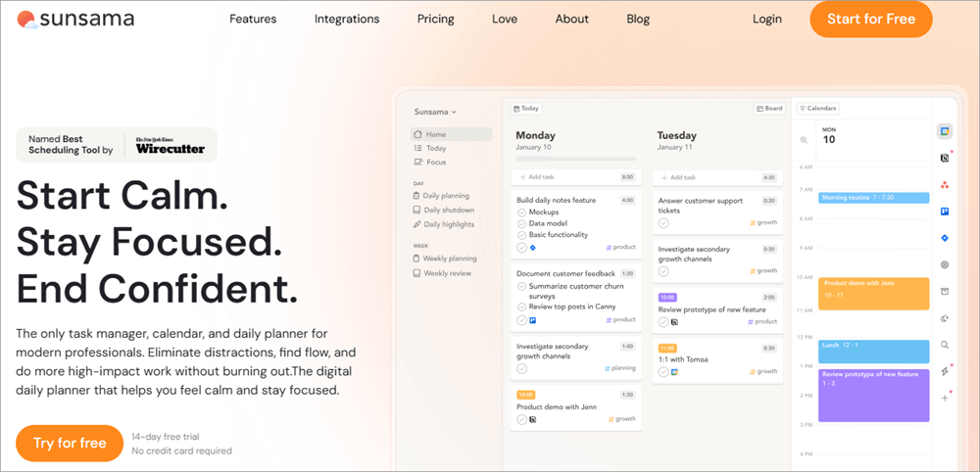Screen dimensions: 980x473
Task: Click the Login link
Action: pos(767,19)
